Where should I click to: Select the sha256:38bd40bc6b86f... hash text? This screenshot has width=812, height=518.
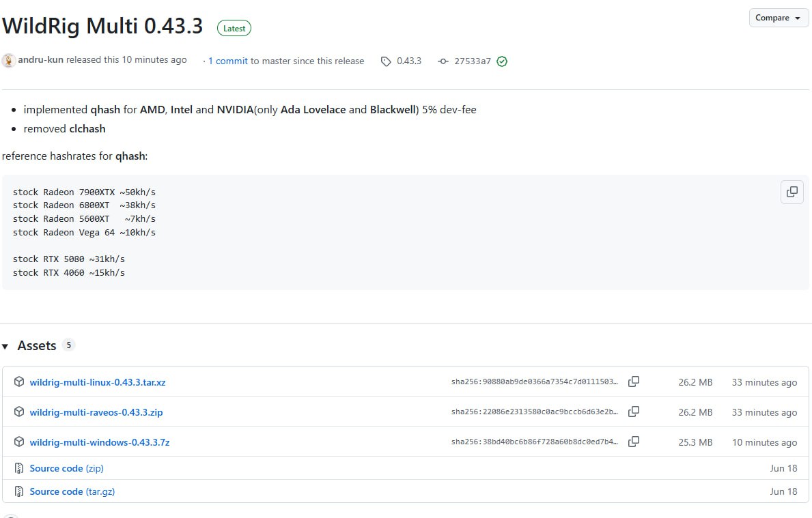point(535,442)
